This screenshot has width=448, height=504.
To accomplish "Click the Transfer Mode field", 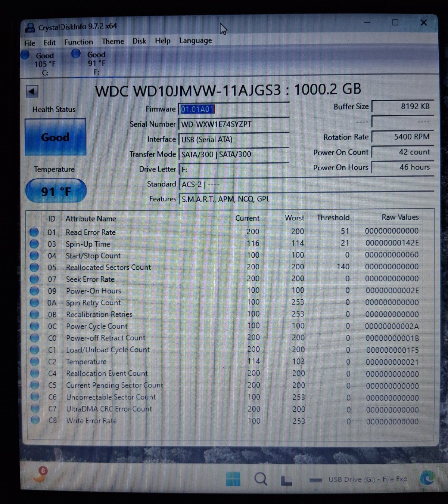I will coord(234,154).
